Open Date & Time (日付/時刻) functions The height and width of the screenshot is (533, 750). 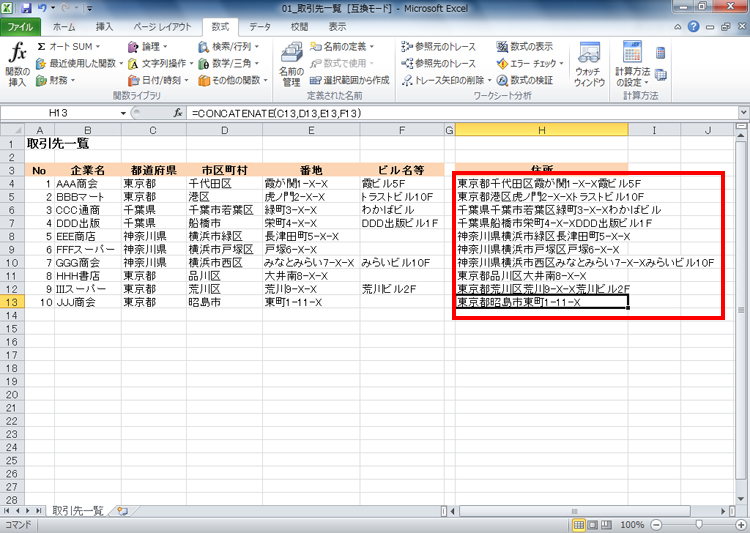(x=158, y=80)
